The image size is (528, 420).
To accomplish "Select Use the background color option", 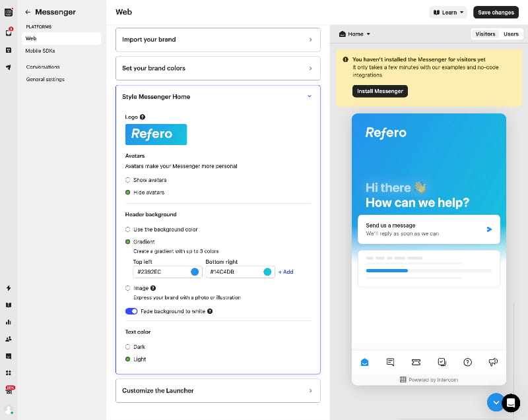I will [127, 229].
